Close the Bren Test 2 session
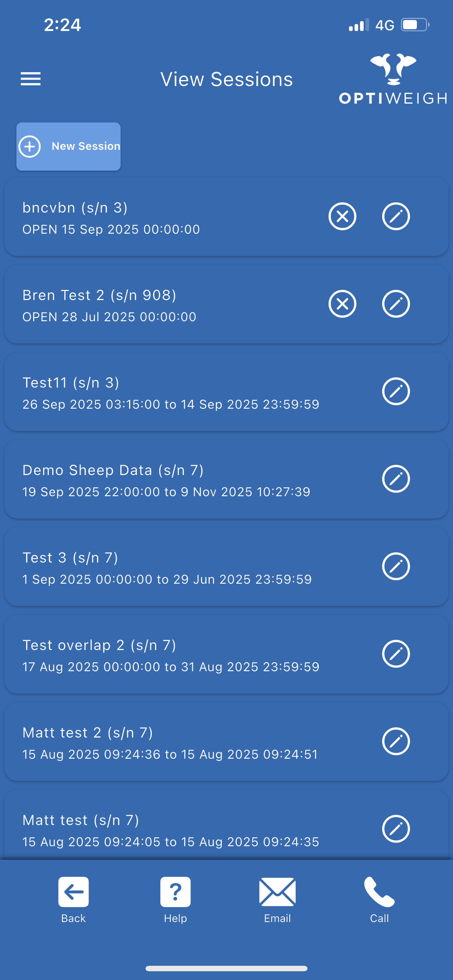 pos(342,304)
